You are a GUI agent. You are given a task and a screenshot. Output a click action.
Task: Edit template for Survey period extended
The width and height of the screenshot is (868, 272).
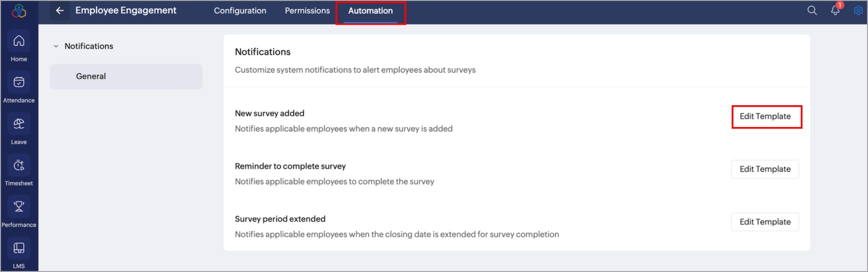pyautogui.click(x=765, y=222)
